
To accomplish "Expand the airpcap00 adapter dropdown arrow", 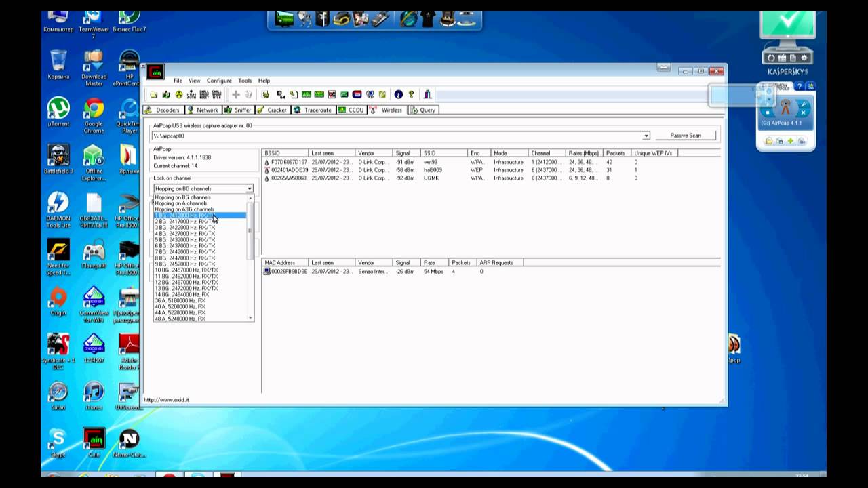I will [646, 136].
